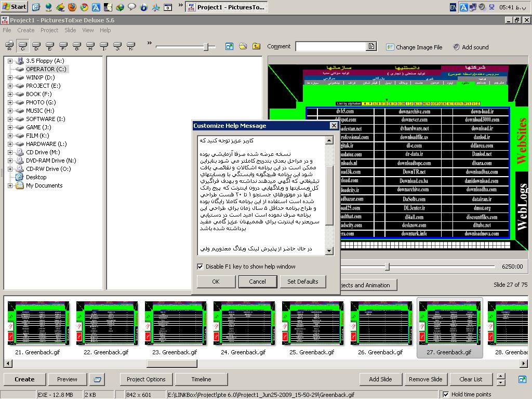
Task: Open the Project menu
Action: click(49, 30)
